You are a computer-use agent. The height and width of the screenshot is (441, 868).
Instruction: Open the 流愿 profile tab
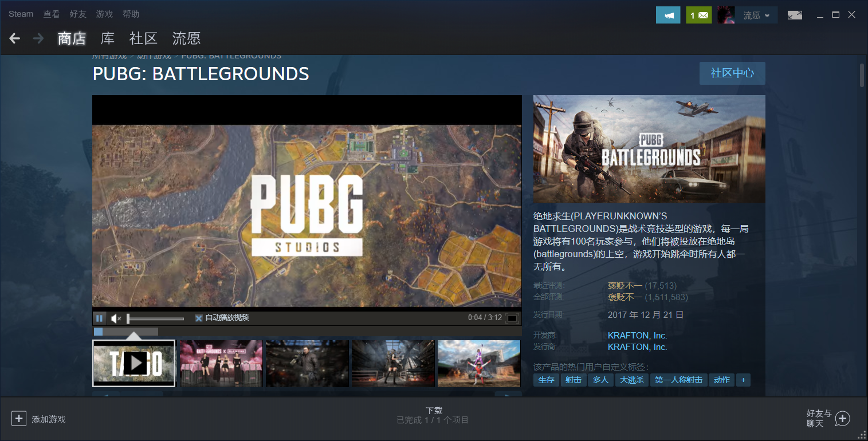[186, 38]
